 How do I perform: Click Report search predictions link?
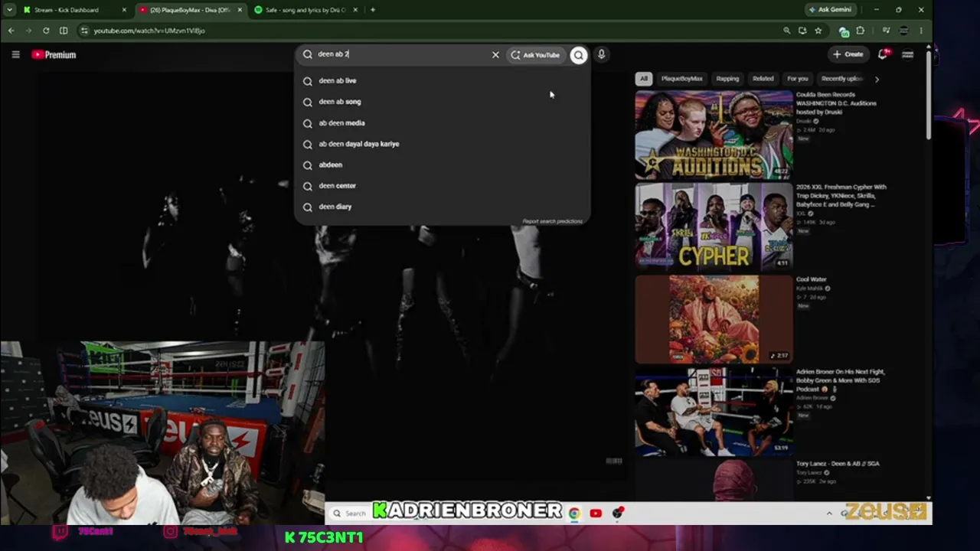coord(552,221)
